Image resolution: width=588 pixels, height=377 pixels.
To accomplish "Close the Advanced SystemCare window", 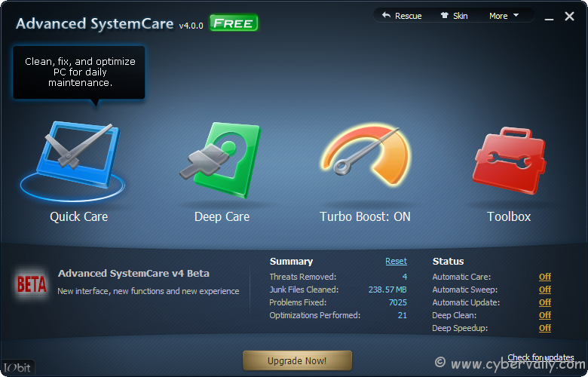I will (x=569, y=16).
